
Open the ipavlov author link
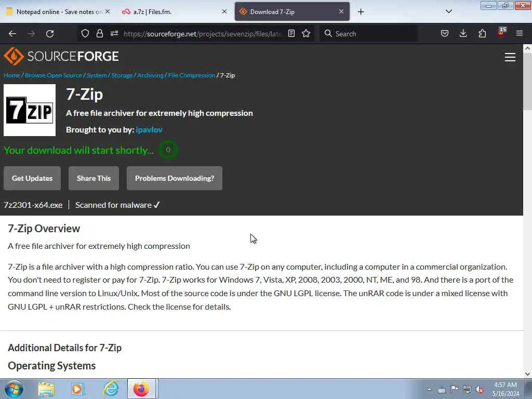pyautogui.click(x=149, y=129)
